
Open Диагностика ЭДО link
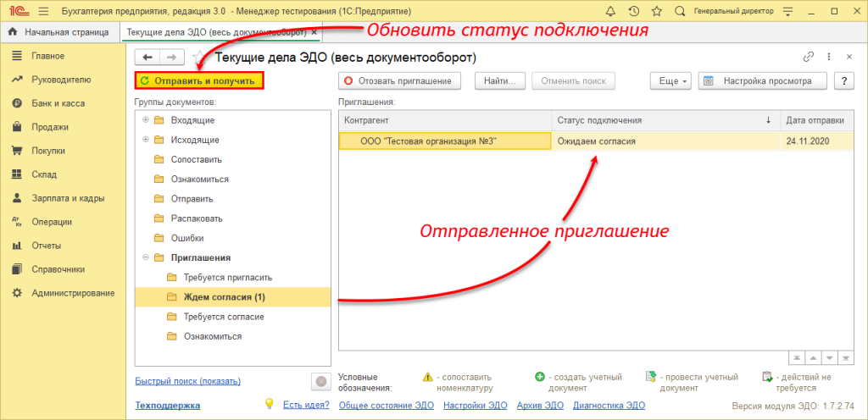point(609,406)
